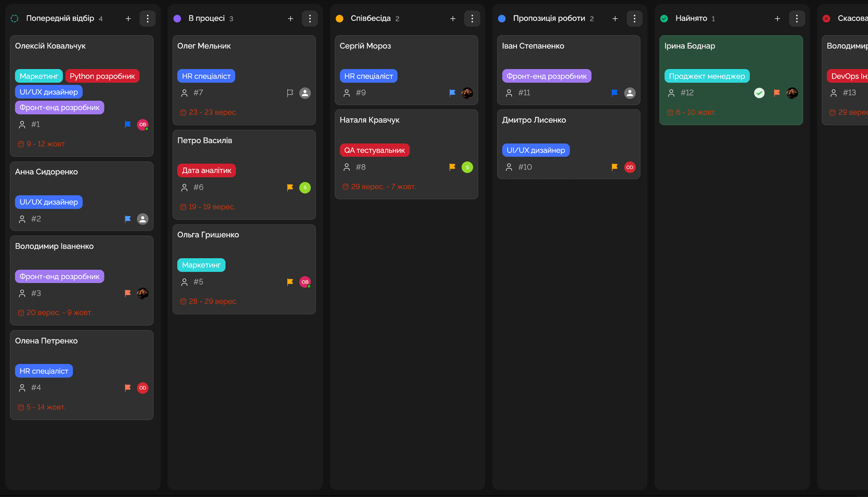
Task: Click assignee avatar on Анна Сидоренко card
Action: pos(143,219)
